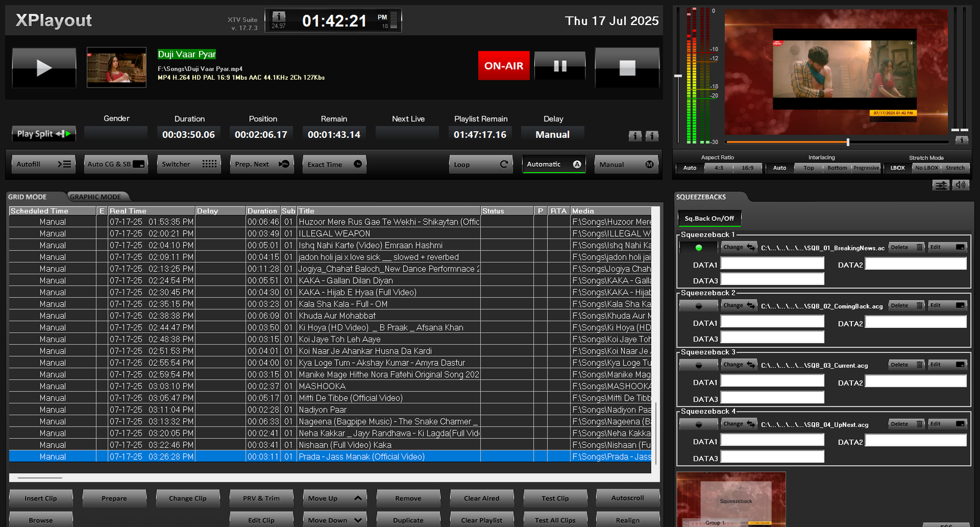Pause the on-air playback
Screen dimensions: 980x527
(560, 66)
